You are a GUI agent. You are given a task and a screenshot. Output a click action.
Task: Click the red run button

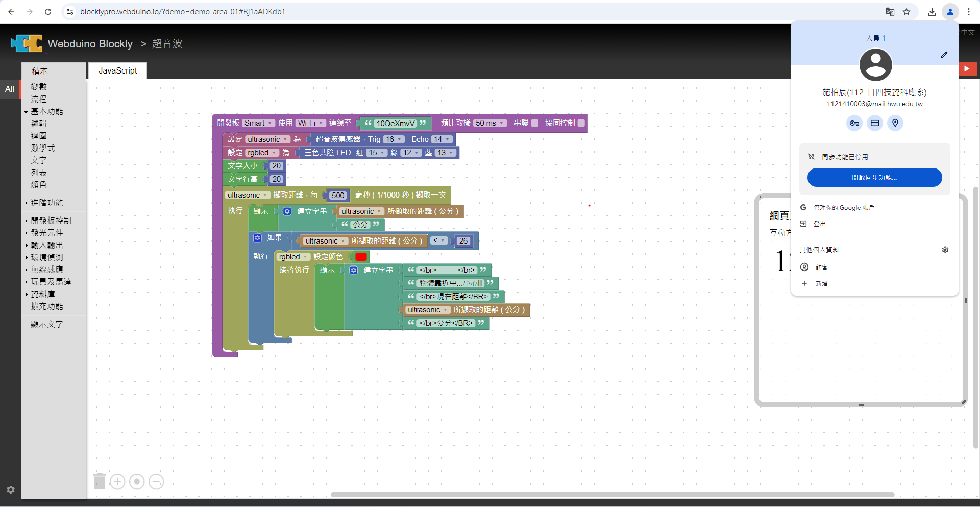(967, 69)
